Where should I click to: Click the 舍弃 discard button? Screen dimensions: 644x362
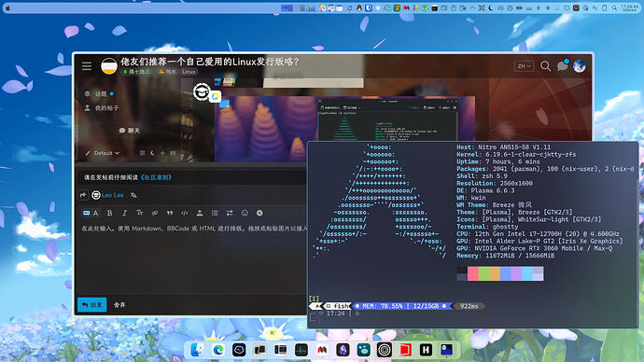(x=119, y=305)
